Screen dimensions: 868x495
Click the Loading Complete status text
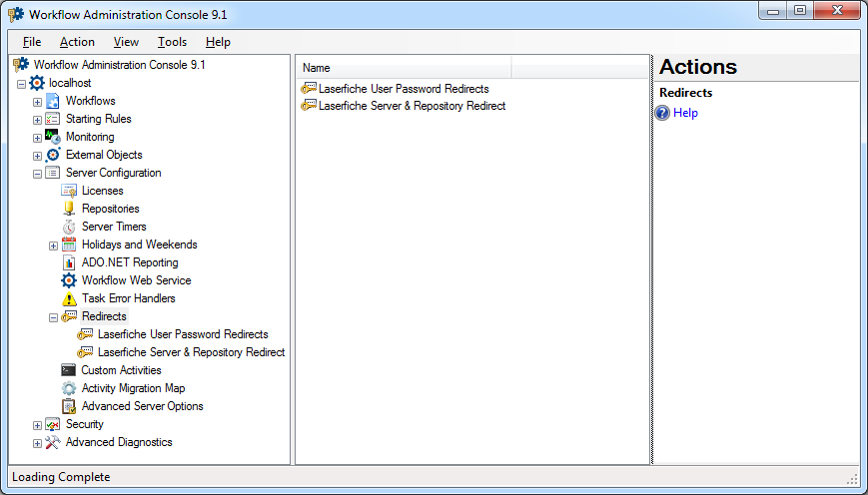(61, 477)
